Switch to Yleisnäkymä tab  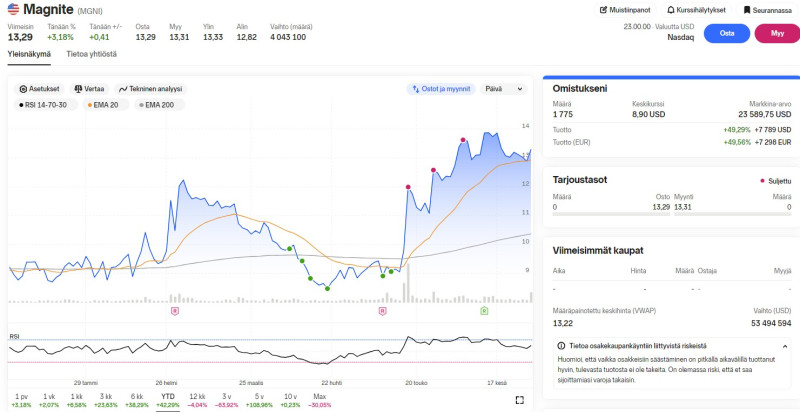(29, 54)
